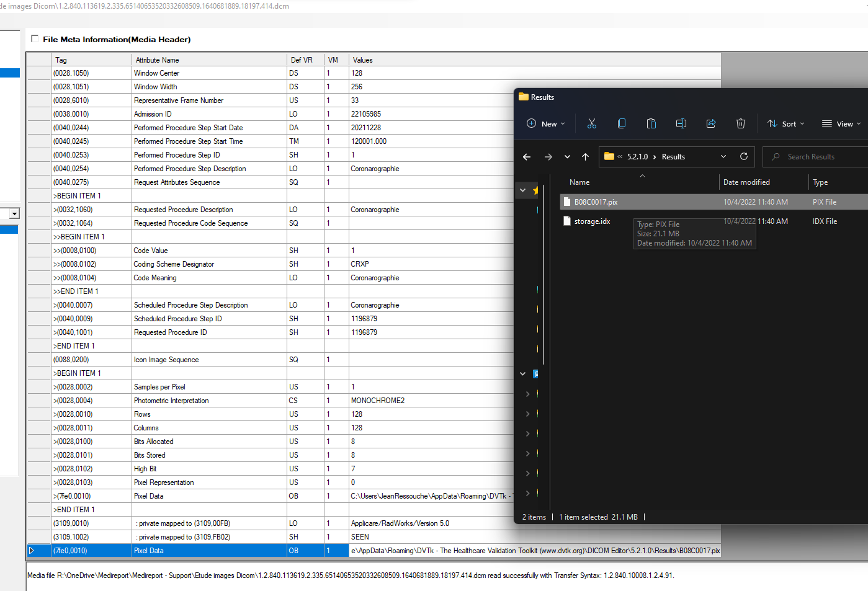This screenshot has width=868, height=591.
Task: Collapse the second expanded navigation tree node
Action: [x=523, y=374]
